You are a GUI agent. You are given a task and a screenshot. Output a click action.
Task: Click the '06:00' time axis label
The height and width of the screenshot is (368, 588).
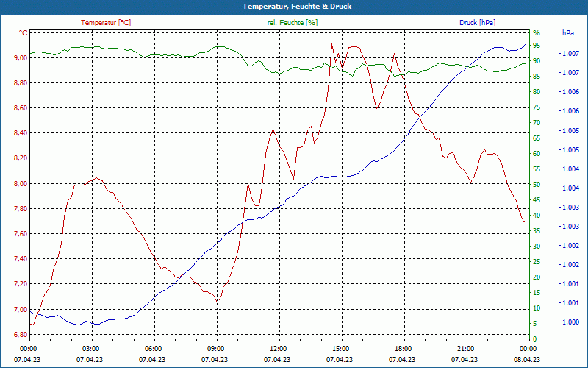pyautogui.click(x=153, y=348)
